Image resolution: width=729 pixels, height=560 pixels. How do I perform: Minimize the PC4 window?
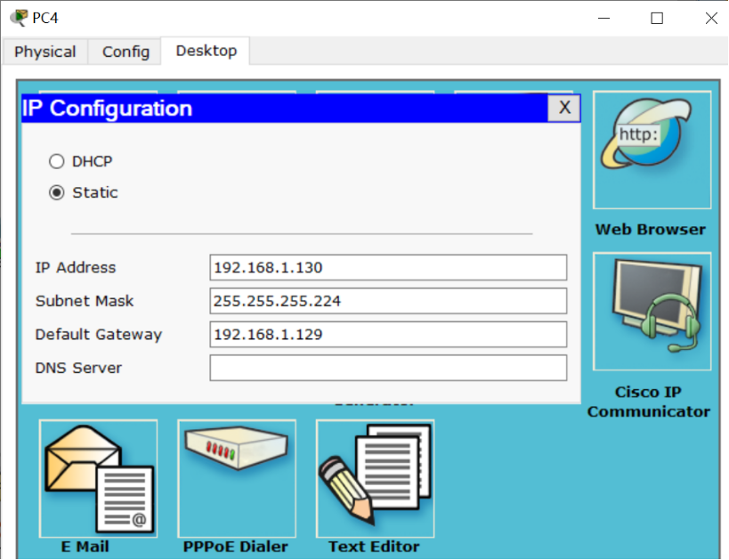click(x=603, y=18)
